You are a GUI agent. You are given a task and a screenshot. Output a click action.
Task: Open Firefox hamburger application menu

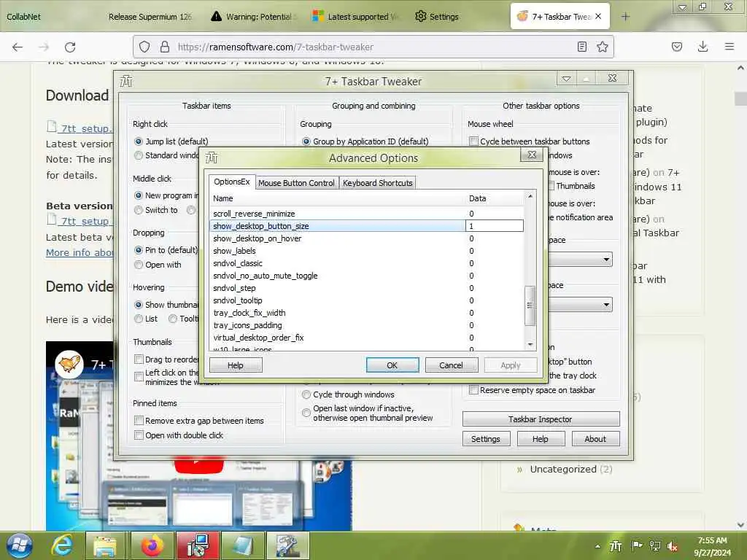point(729,47)
